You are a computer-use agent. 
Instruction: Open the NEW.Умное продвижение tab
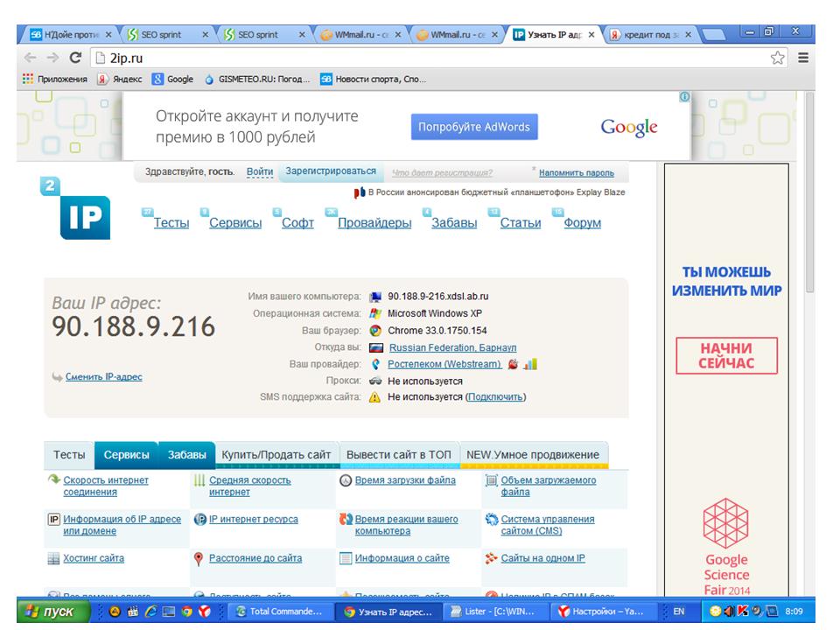pos(533,455)
